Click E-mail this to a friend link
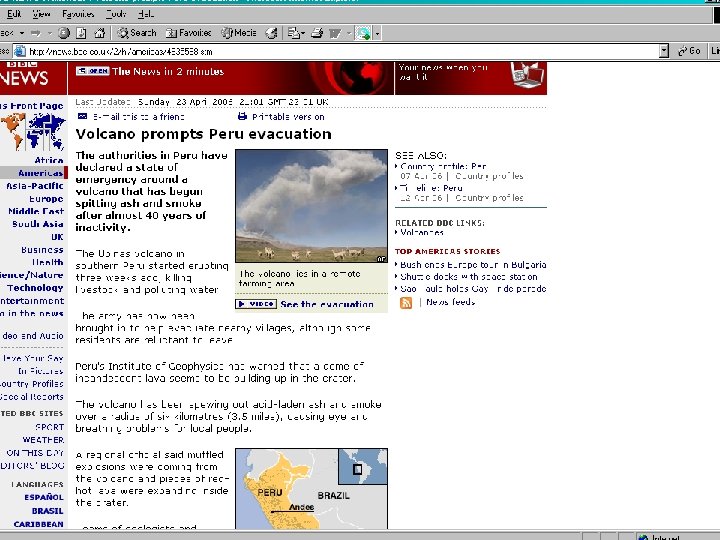The width and height of the screenshot is (720, 540). pos(139,117)
